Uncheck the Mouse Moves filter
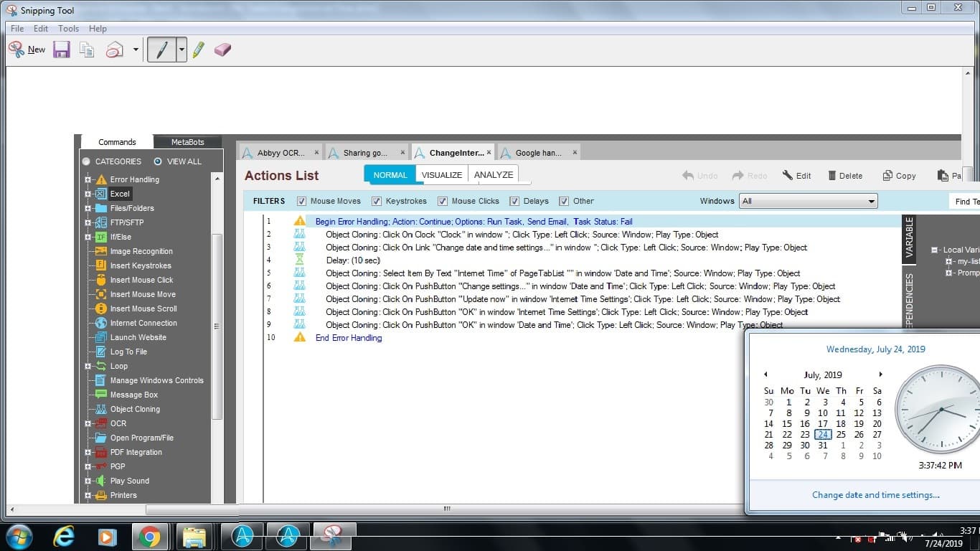 301,201
